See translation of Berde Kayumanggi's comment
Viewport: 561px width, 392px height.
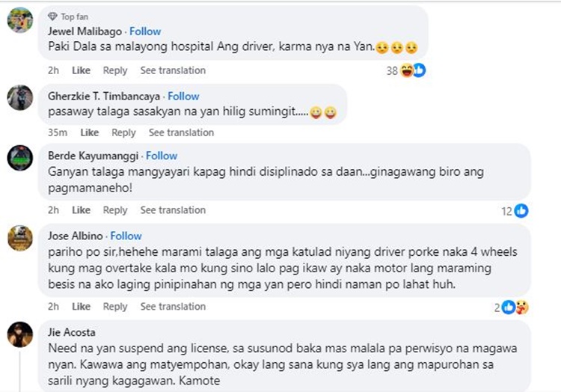pos(173,210)
